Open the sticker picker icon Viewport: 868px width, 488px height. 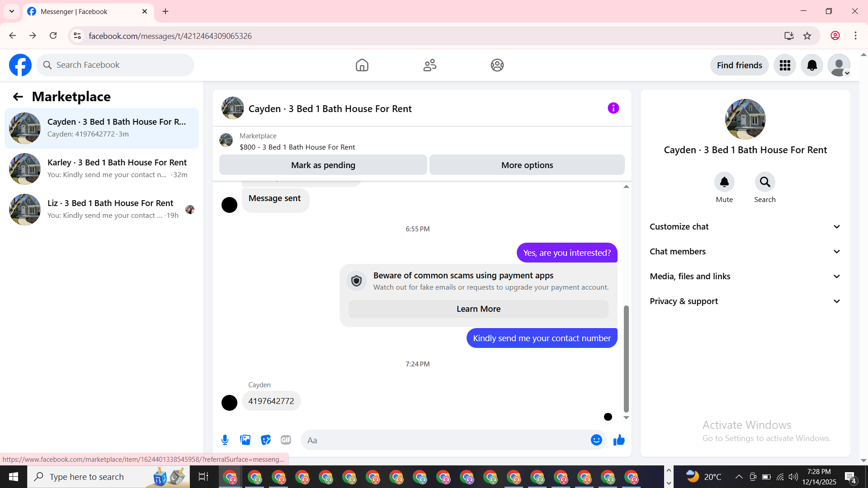pos(266,440)
